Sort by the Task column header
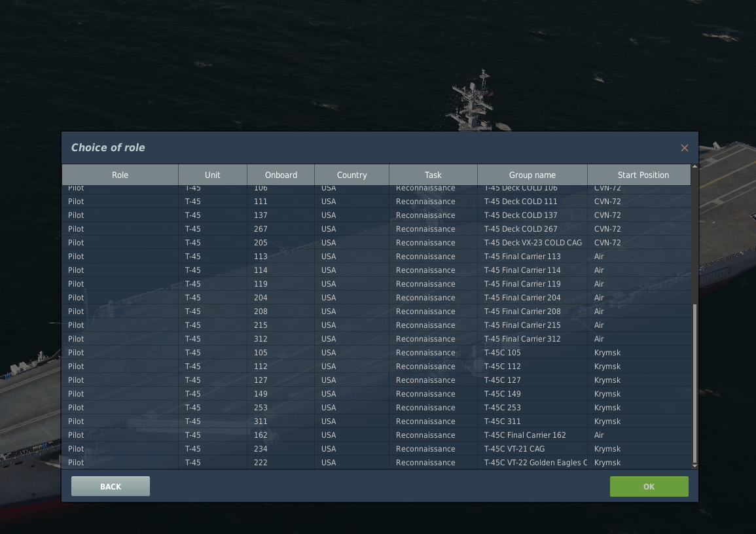 pos(433,175)
